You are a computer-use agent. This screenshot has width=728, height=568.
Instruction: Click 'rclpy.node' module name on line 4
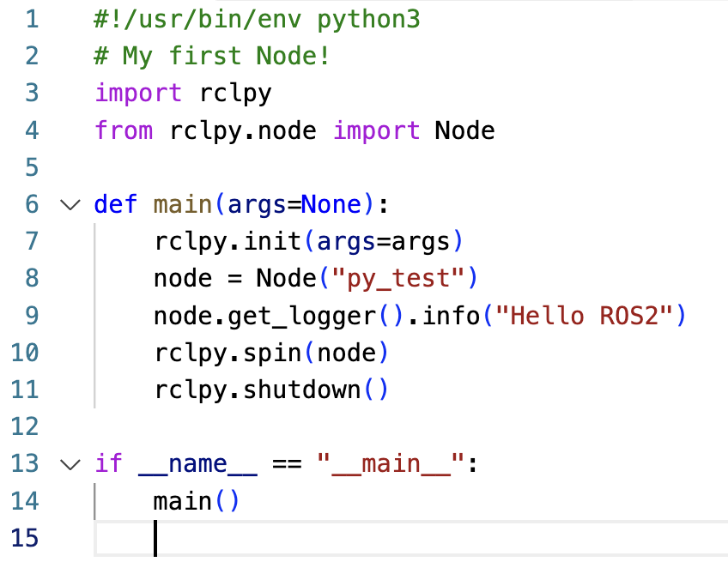click(243, 131)
